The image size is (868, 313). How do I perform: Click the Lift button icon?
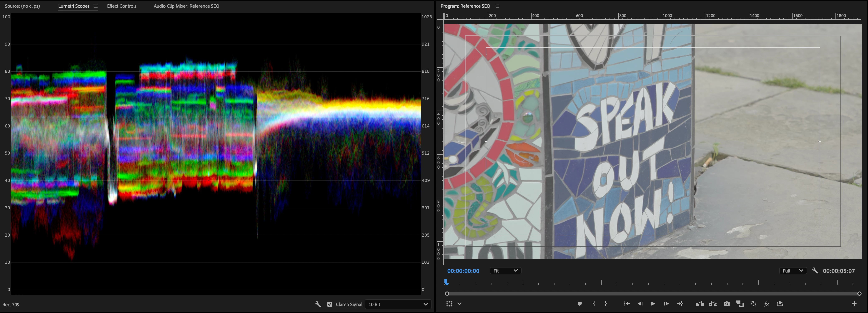point(700,304)
